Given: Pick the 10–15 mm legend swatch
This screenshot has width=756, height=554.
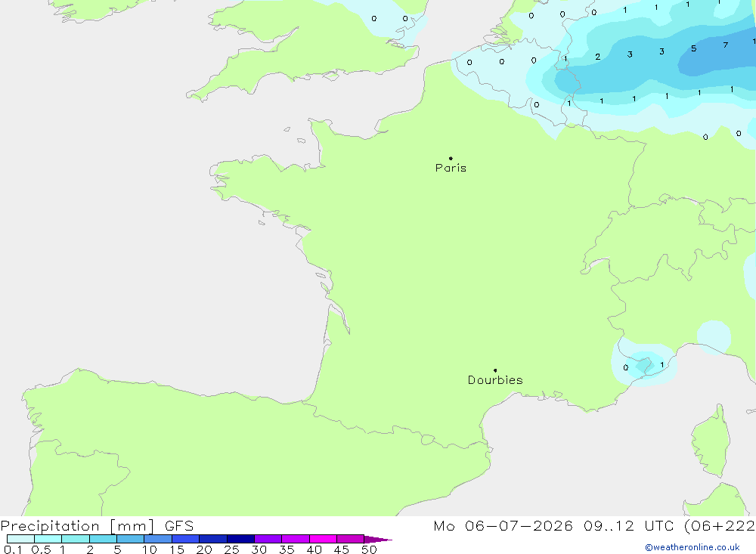Looking at the screenshot, I should (158, 539).
